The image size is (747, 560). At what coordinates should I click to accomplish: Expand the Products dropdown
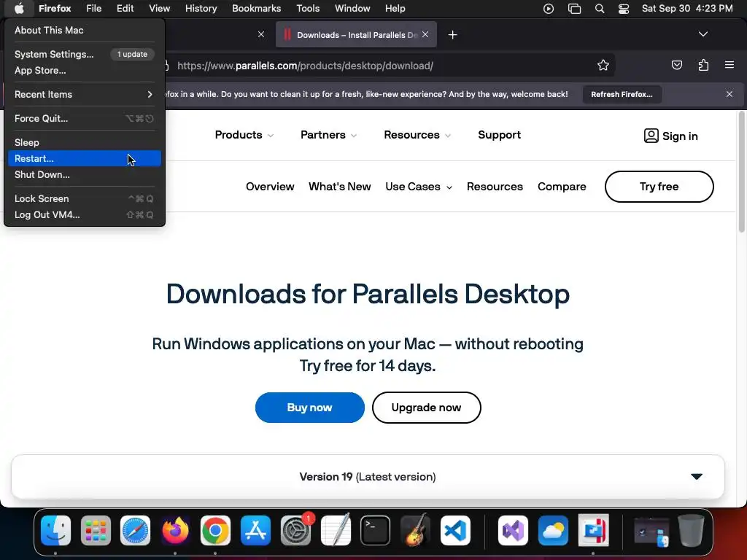(x=244, y=135)
